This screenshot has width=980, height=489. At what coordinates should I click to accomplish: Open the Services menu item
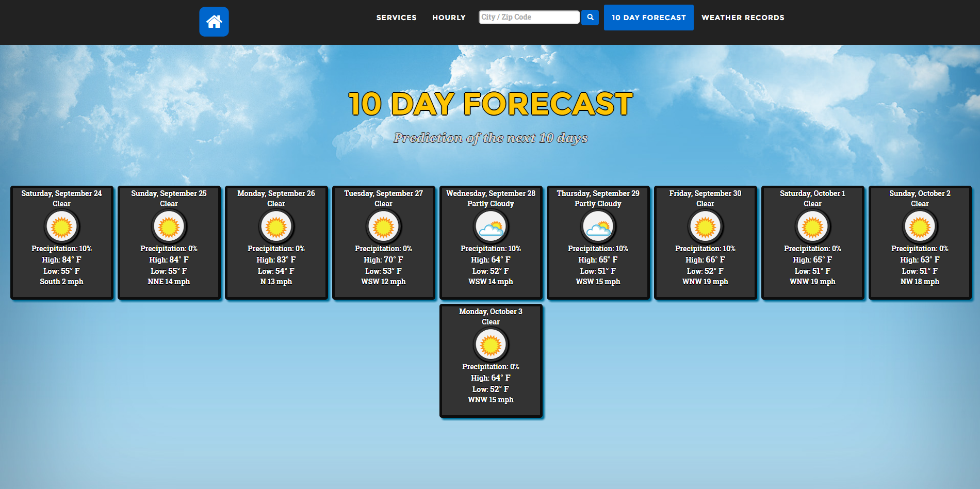(396, 18)
